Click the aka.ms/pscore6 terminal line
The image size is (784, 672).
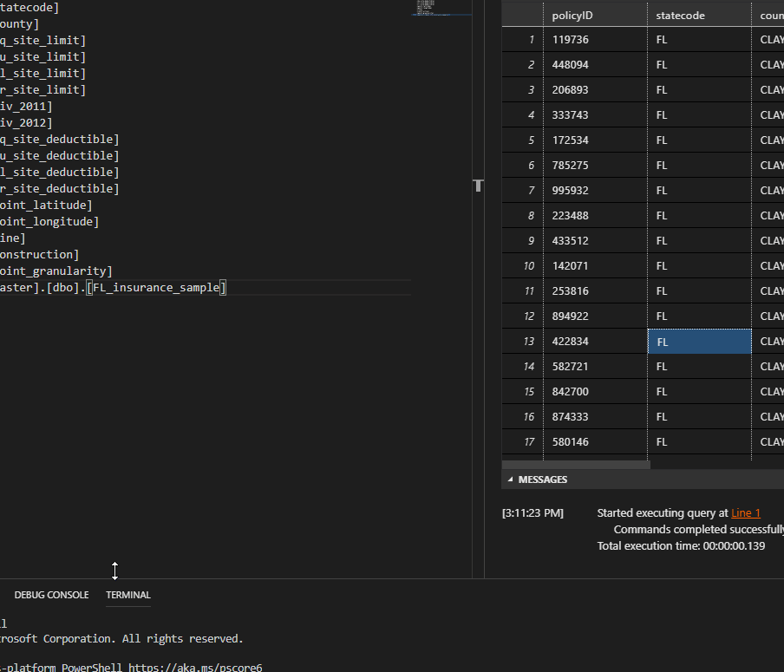click(131, 667)
